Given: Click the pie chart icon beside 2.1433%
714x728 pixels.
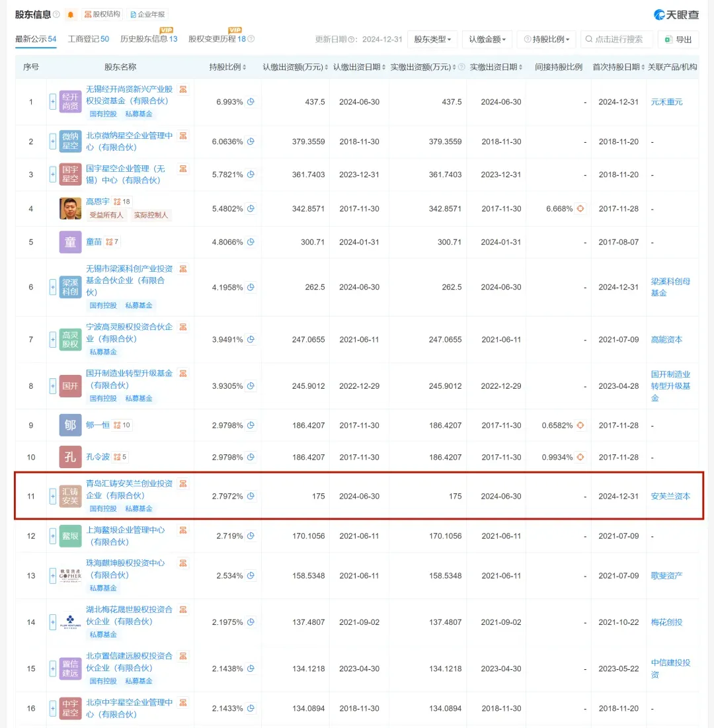Looking at the screenshot, I should (x=251, y=708).
